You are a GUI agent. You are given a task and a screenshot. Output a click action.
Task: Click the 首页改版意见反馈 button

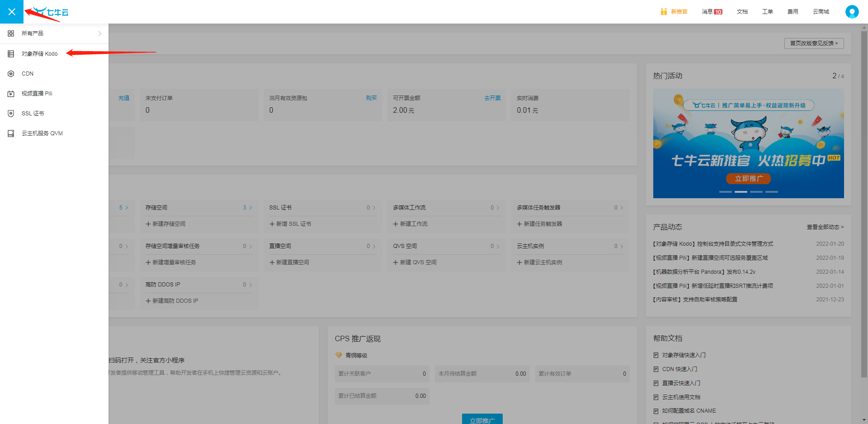tap(814, 43)
